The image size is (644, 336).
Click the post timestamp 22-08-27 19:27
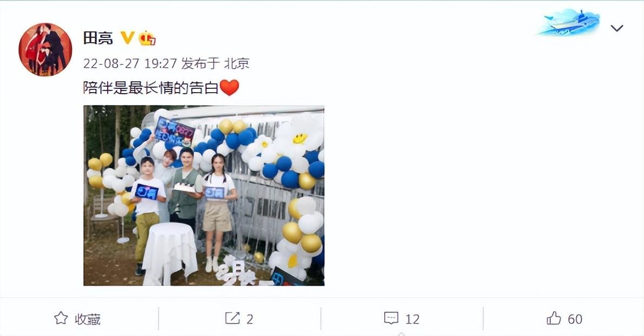130,63
